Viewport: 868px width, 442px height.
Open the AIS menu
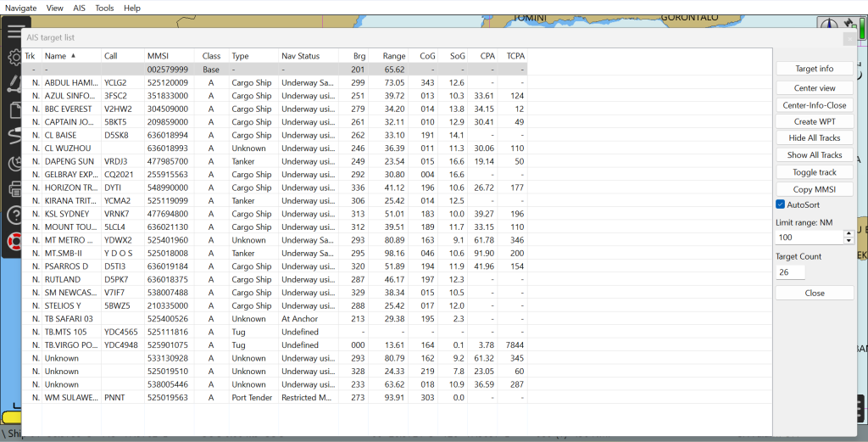click(80, 8)
